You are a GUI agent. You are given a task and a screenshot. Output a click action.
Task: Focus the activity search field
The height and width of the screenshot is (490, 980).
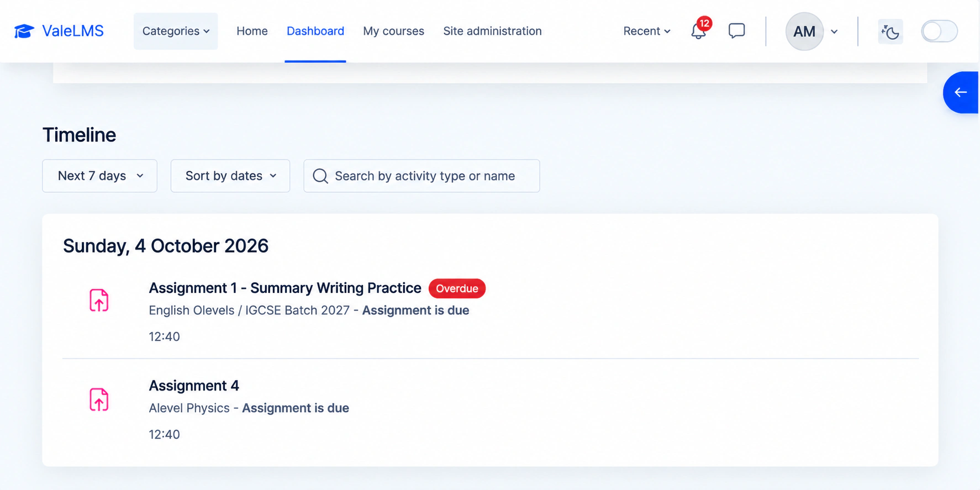421,176
